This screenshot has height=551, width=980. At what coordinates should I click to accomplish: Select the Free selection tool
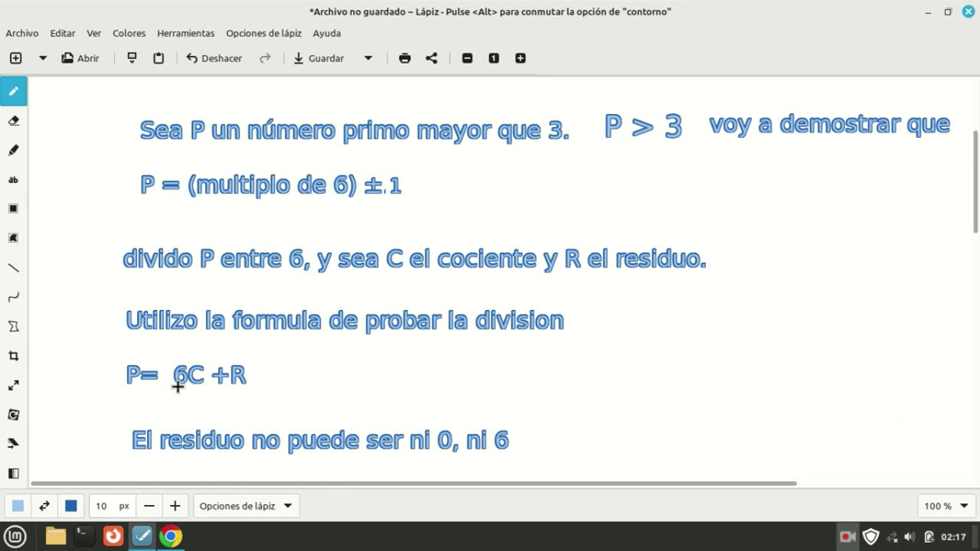(14, 238)
